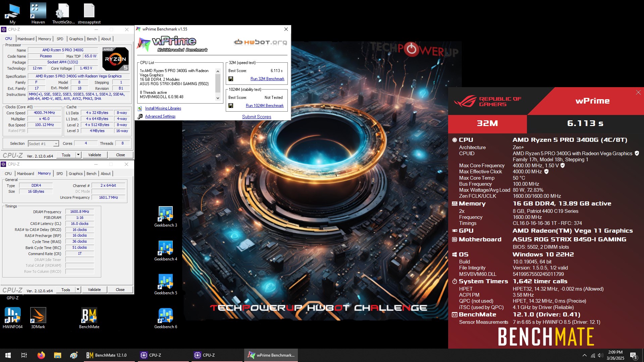Viewport: 644px width, 362px height.
Task: Click the Submit Scores link
Action: tap(257, 117)
